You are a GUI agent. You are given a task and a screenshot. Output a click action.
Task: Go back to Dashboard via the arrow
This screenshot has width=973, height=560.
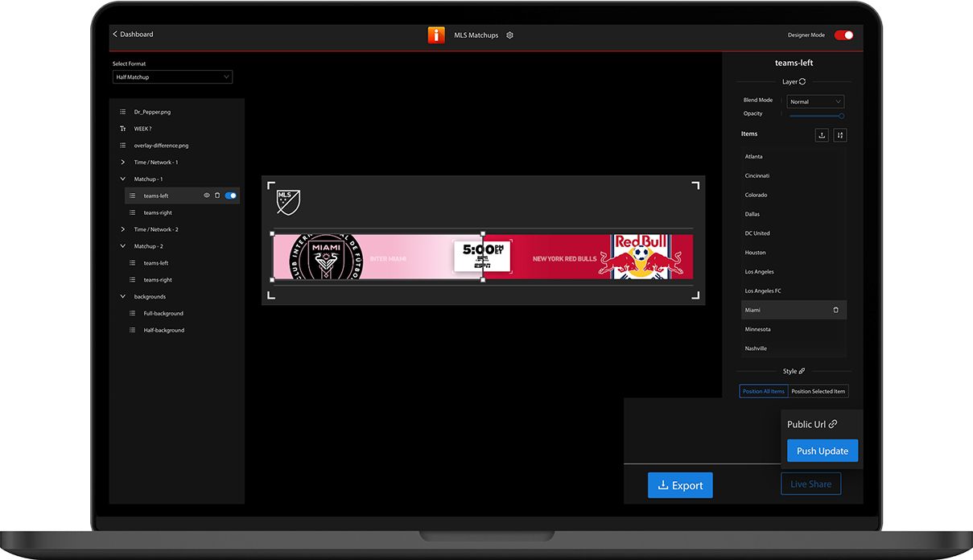[x=115, y=35]
